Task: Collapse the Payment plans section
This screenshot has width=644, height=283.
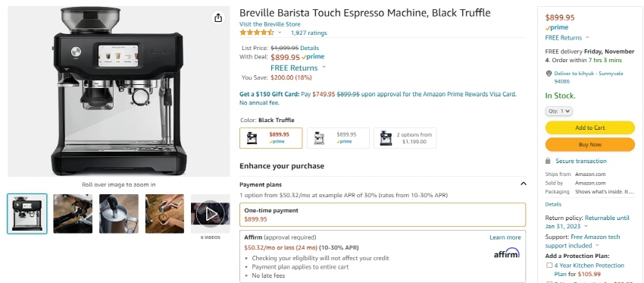Action: coord(523,184)
